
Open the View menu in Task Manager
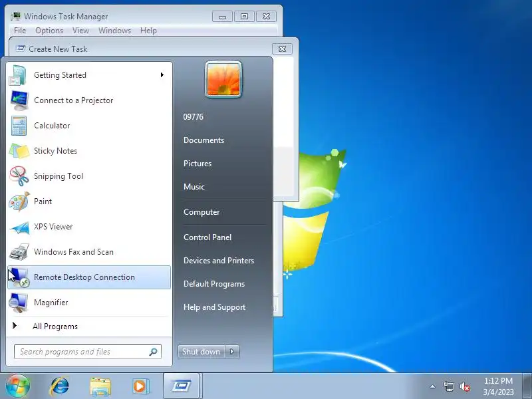pos(80,31)
